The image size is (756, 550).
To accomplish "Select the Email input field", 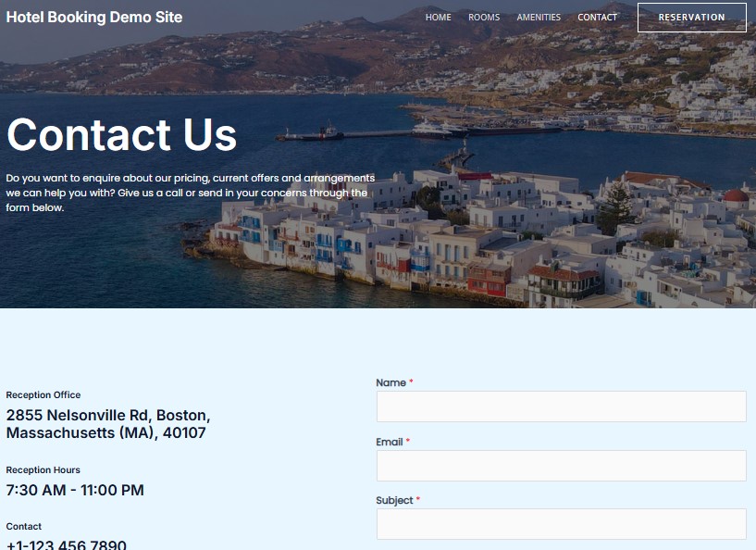I will point(561,465).
